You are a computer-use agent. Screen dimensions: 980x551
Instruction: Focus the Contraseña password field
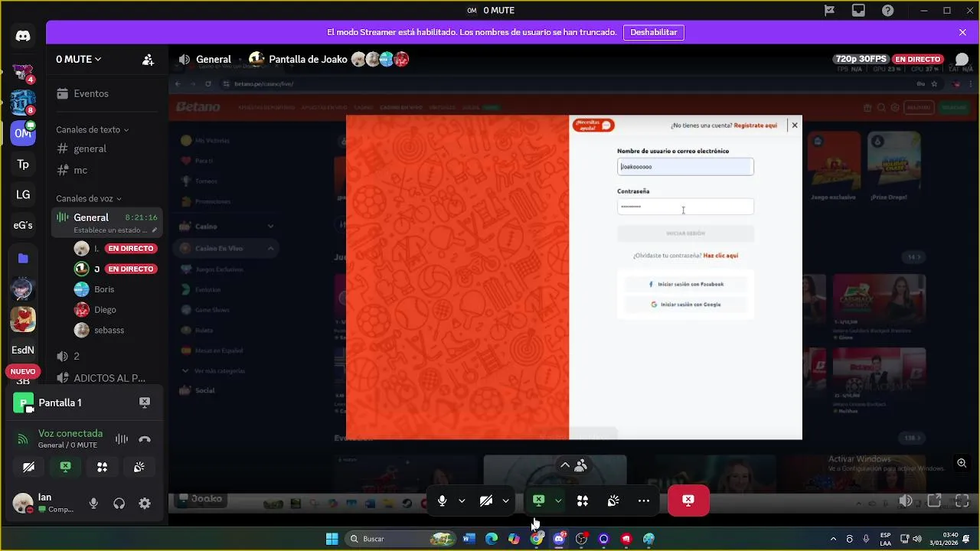pos(685,207)
